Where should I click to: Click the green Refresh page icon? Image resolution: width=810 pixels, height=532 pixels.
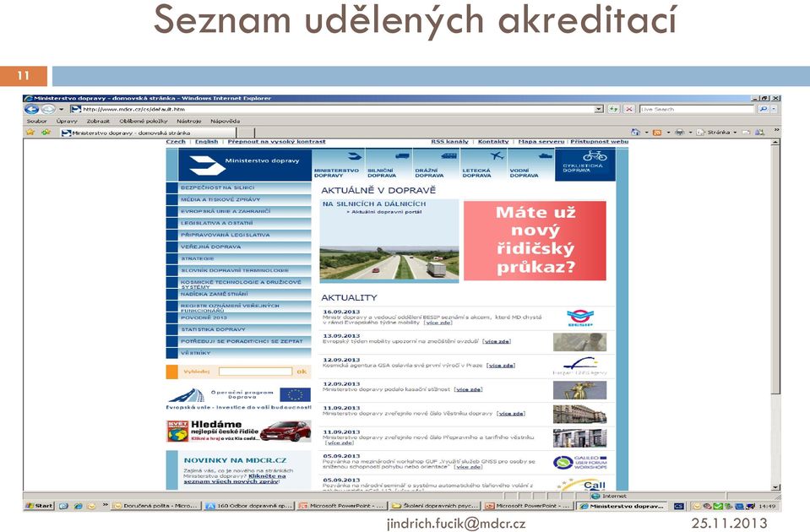pyautogui.click(x=613, y=109)
